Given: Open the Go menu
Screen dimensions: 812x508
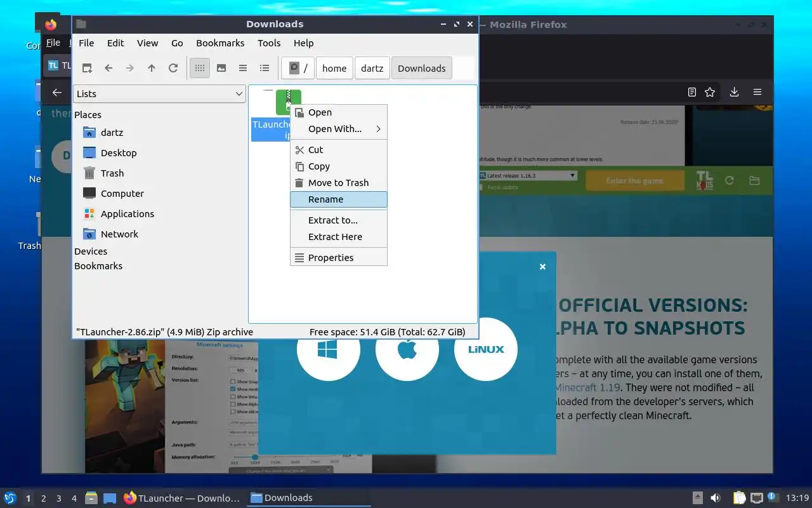Looking at the screenshot, I should 177,43.
